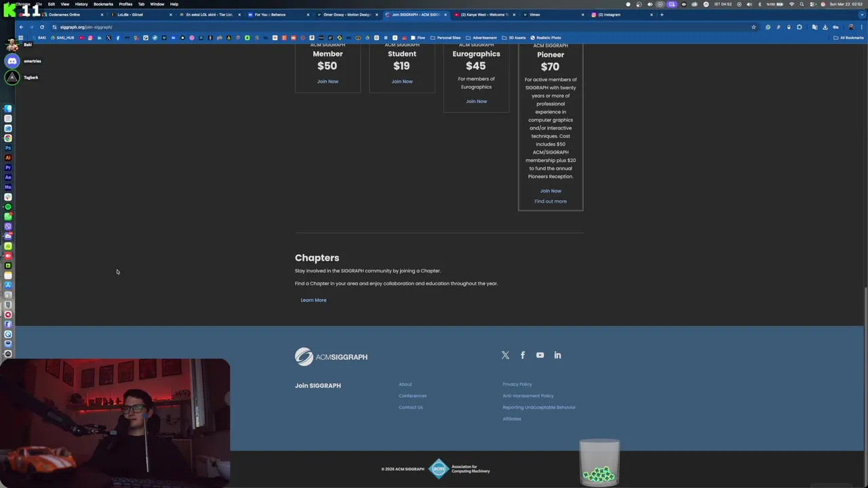Open Reporting Unacceptable Behavior footer link

(x=539, y=407)
